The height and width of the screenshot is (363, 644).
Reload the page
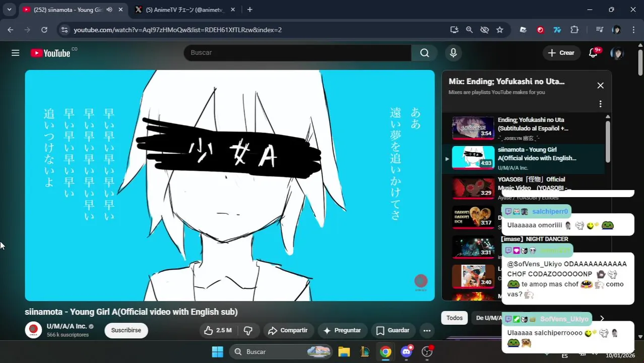point(44,30)
